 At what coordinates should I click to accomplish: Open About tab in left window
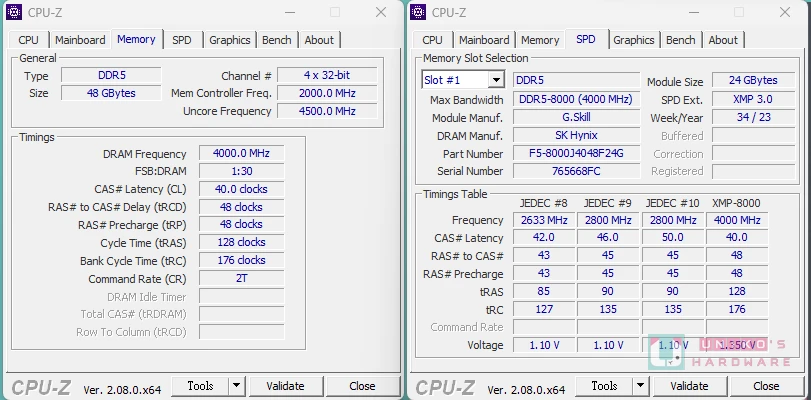(319, 40)
